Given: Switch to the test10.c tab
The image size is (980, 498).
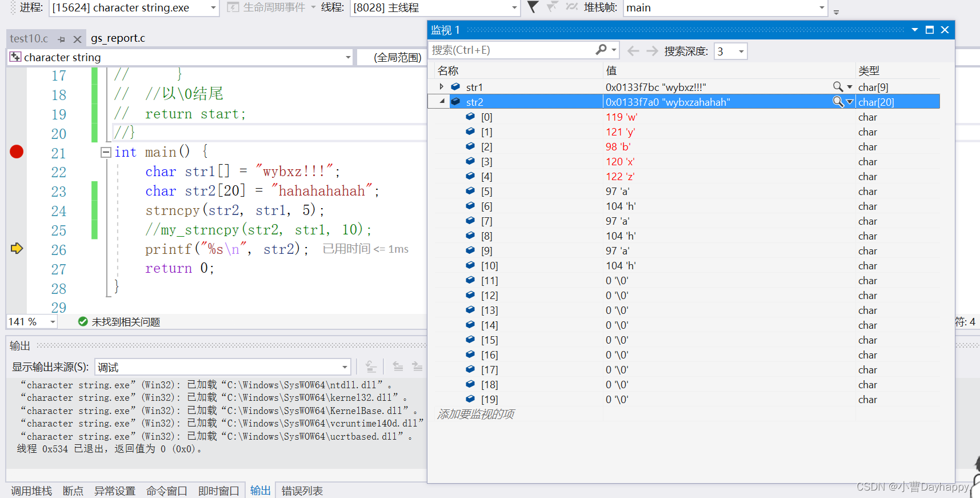Looking at the screenshot, I should coord(29,38).
